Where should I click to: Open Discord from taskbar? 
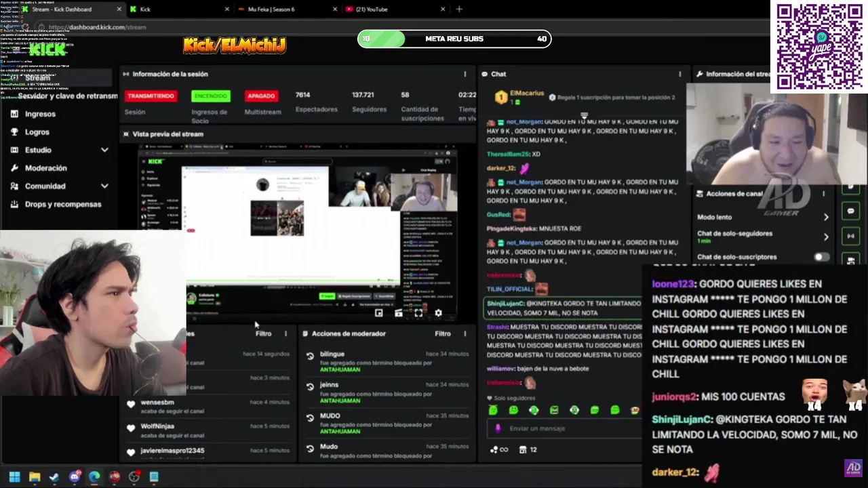click(75, 477)
